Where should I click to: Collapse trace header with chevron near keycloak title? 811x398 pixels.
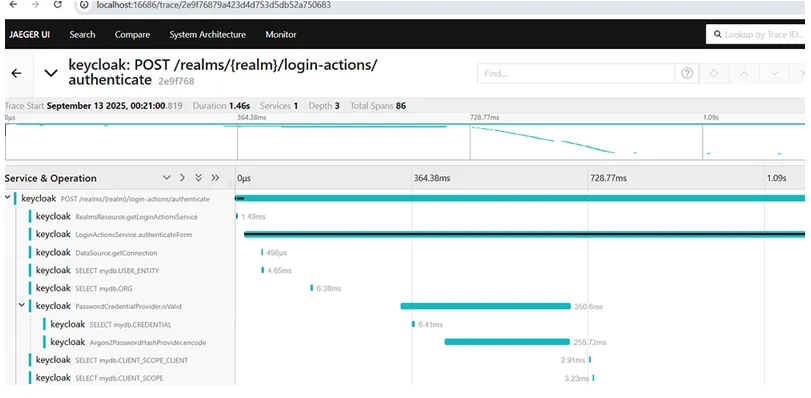point(51,73)
